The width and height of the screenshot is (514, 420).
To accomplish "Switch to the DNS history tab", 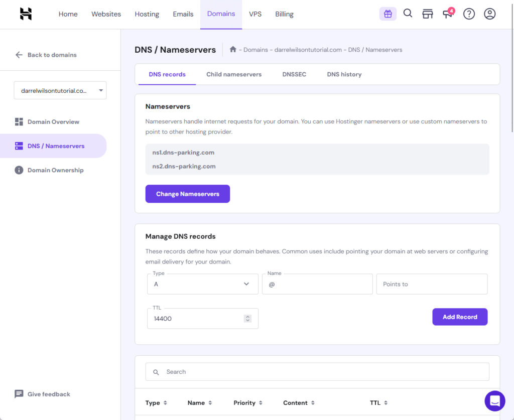I will 344,74.
